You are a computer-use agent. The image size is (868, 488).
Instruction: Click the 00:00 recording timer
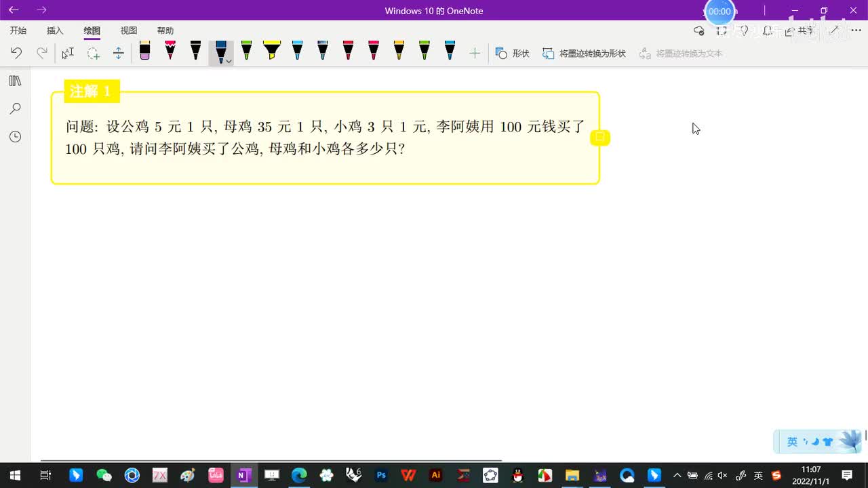[719, 12]
